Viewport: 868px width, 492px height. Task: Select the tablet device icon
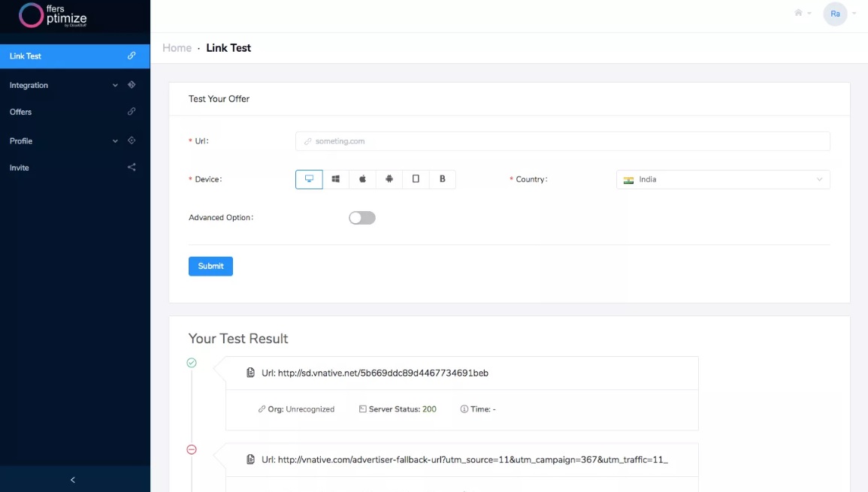click(416, 180)
